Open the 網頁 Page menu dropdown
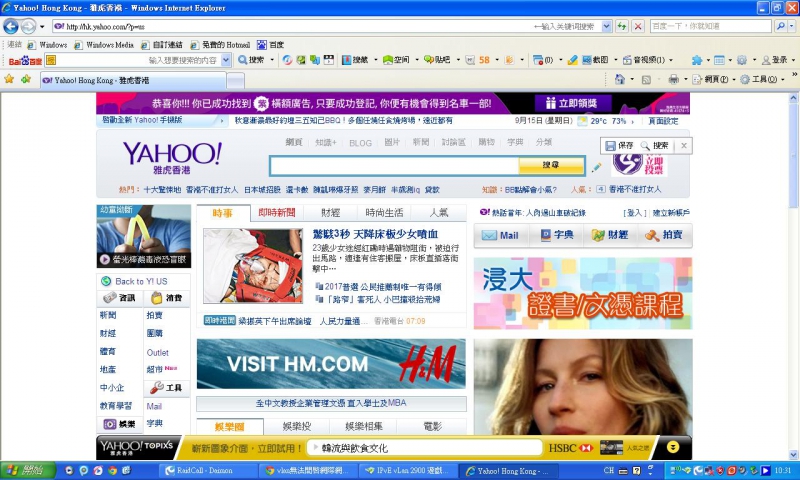The width and height of the screenshot is (800, 480). click(734, 80)
